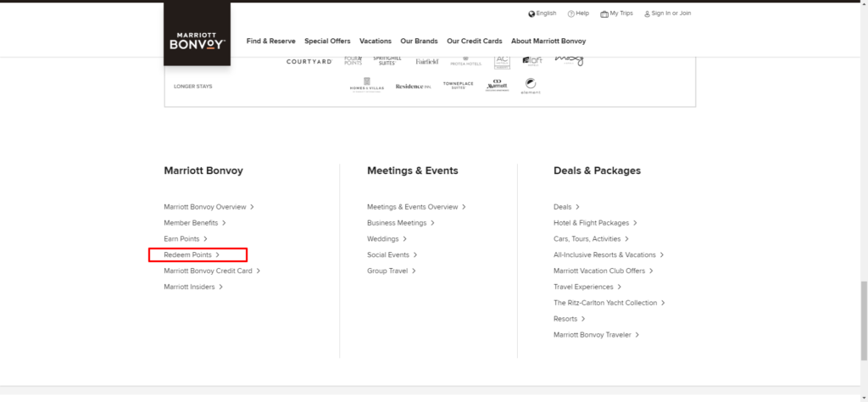Open the Help link in header
The image size is (868, 402).
pyautogui.click(x=578, y=14)
